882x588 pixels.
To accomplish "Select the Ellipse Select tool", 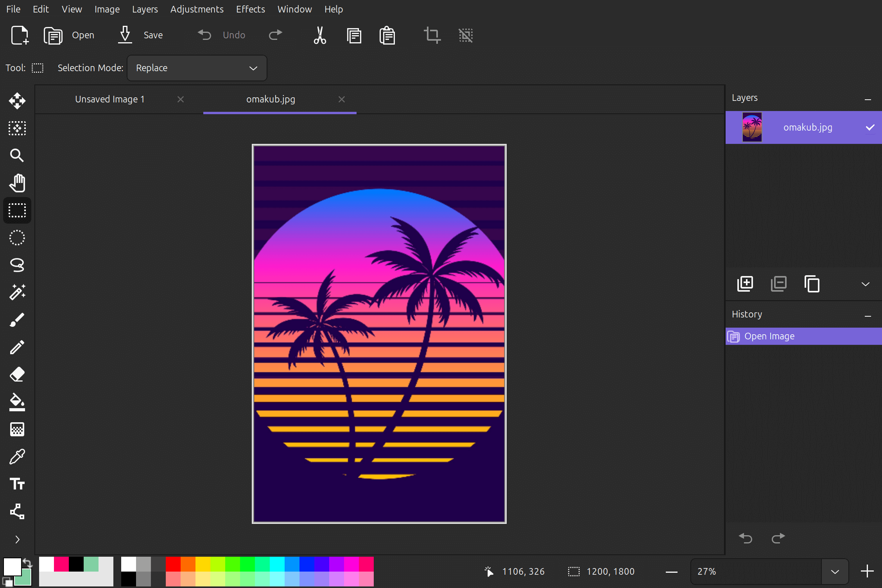I will [17, 238].
